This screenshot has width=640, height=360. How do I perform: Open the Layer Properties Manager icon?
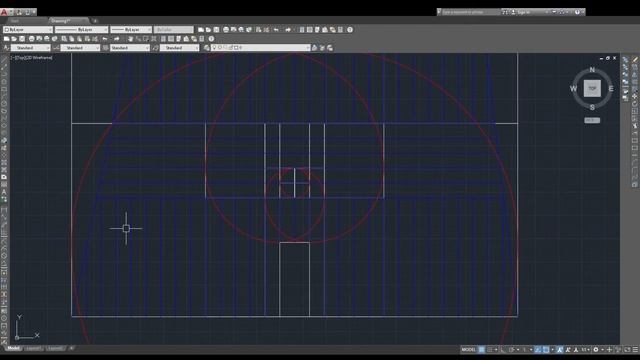207,48
